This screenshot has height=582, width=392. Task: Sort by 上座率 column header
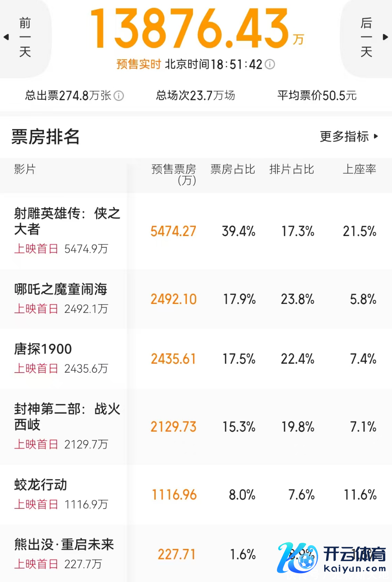pos(359,169)
